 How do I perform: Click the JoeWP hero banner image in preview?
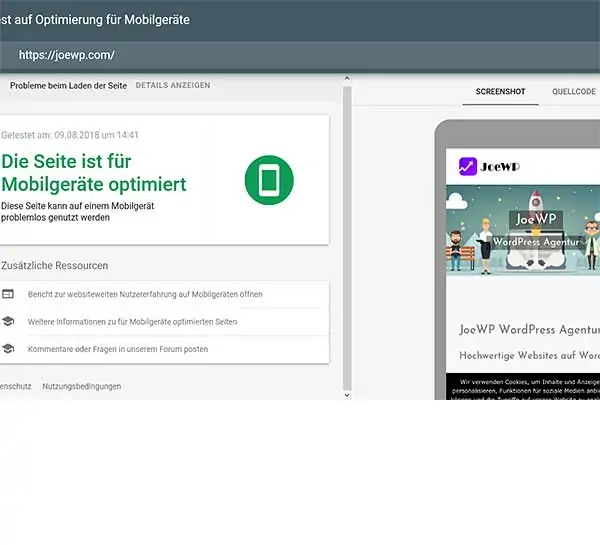tap(523, 230)
